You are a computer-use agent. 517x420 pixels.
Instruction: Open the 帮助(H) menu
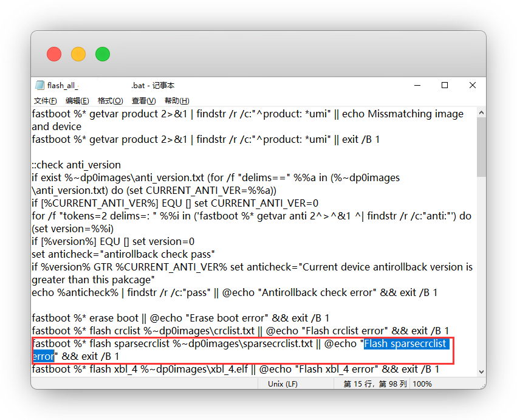(x=177, y=101)
